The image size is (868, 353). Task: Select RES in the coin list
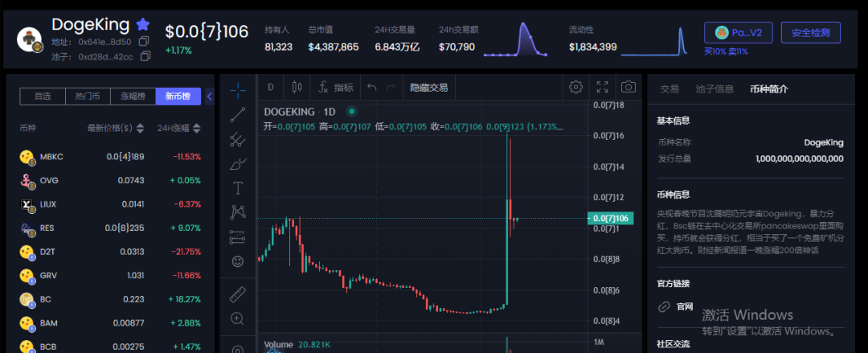(x=110, y=228)
